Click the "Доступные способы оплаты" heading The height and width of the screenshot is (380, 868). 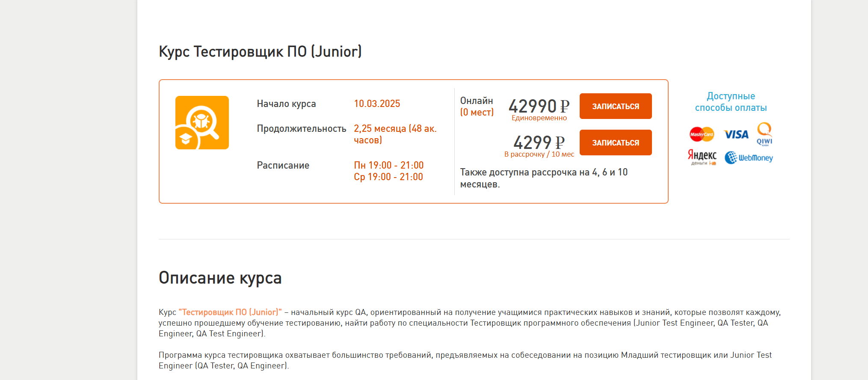pos(731,102)
